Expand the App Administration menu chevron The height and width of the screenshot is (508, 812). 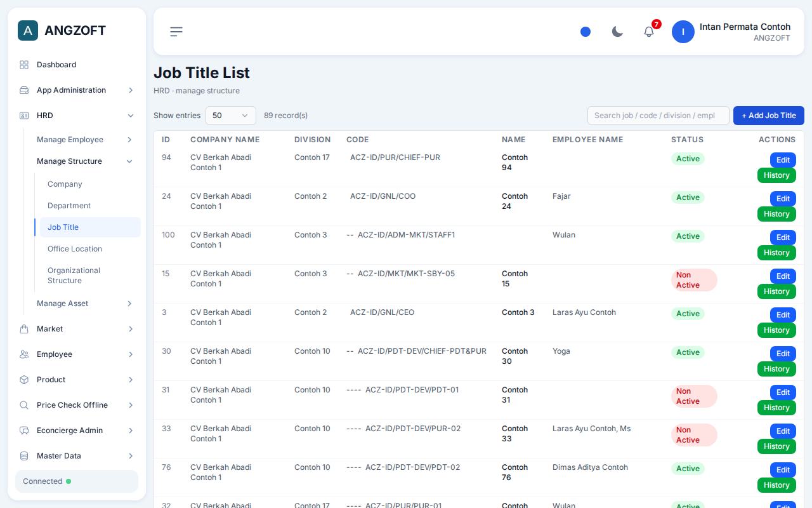131,90
